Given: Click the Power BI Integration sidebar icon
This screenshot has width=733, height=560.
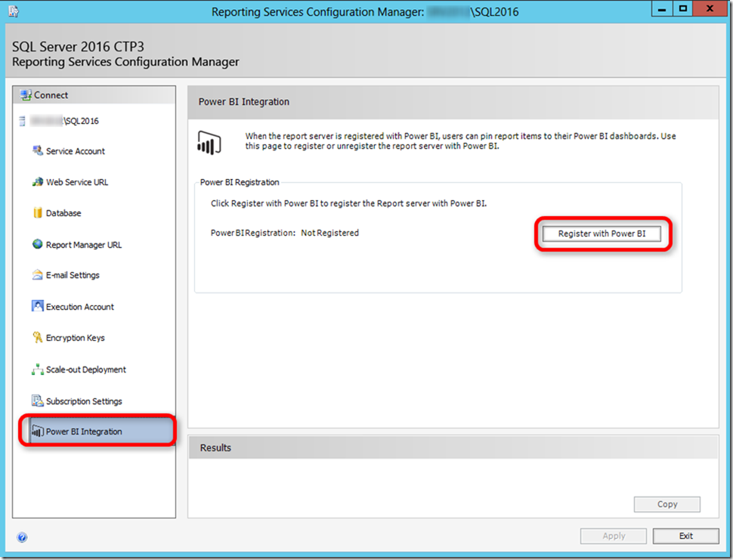Looking at the screenshot, I should pyautogui.click(x=37, y=432).
